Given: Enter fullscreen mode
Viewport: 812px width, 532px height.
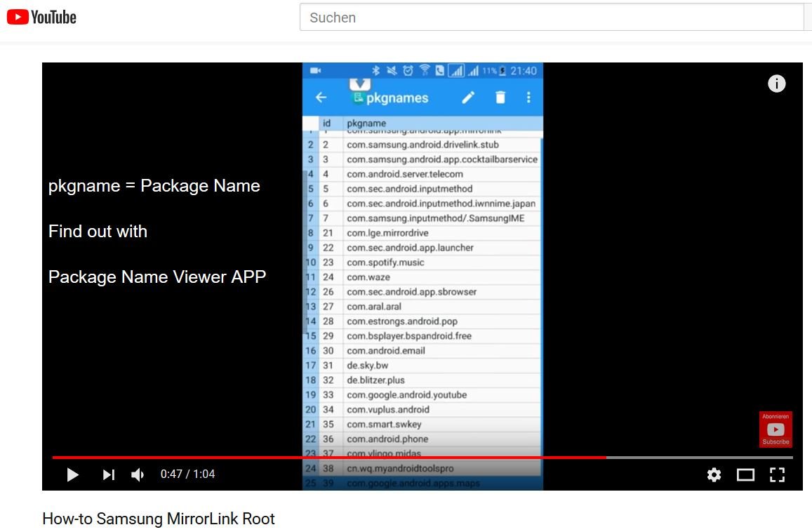Looking at the screenshot, I should tap(777, 474).
